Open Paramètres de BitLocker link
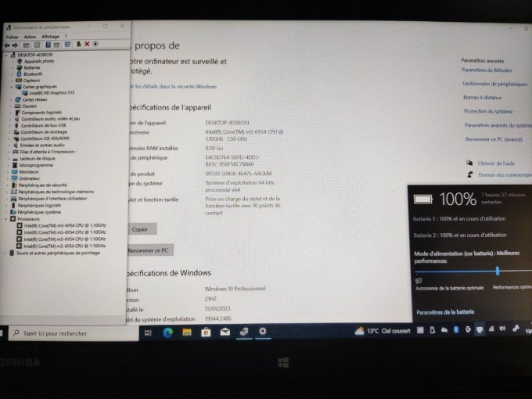 [x=487, y=70]
